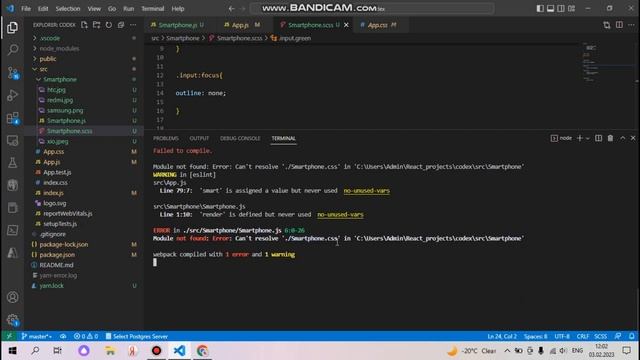
Task: Open editor more actions menu
Action: (631, 25)
